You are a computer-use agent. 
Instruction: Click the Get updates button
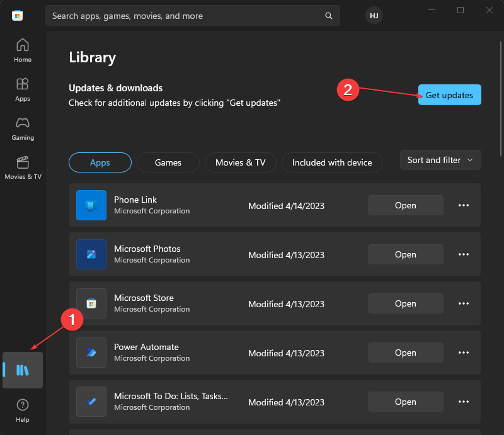[449, 95]
